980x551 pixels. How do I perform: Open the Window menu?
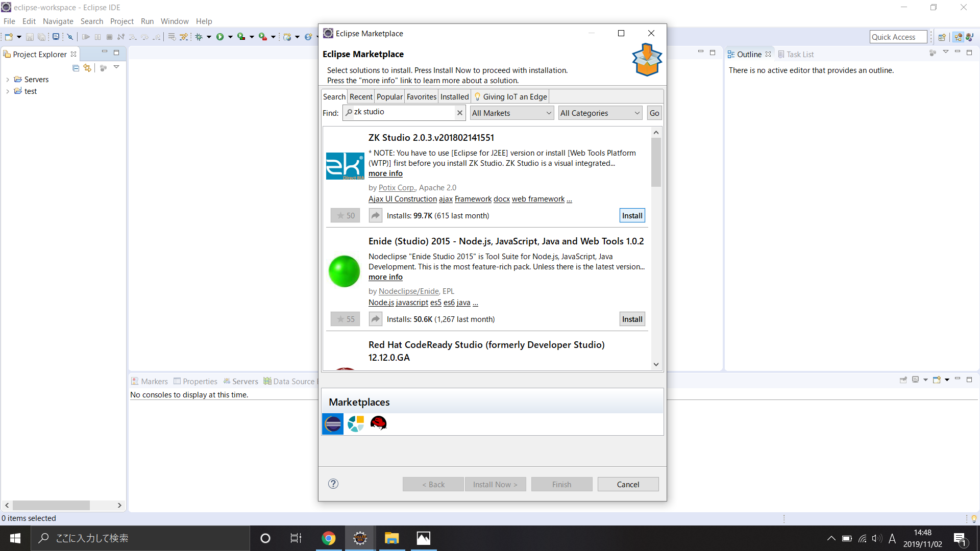(175, 21)
